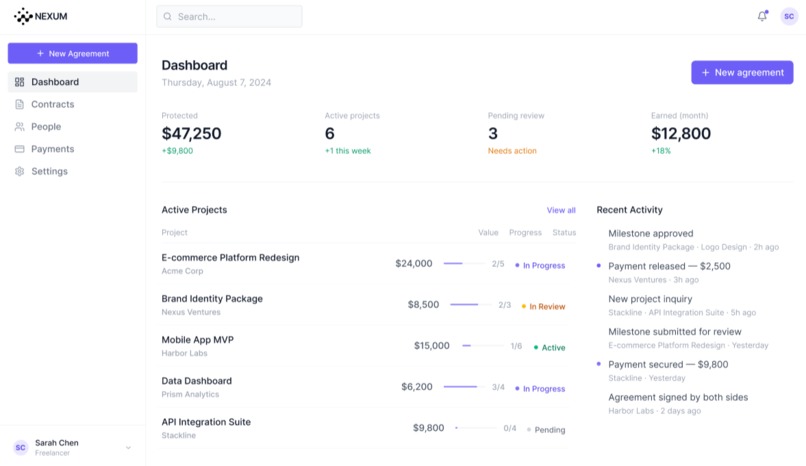
Task: Go to the People section
Action: [72, 126]
